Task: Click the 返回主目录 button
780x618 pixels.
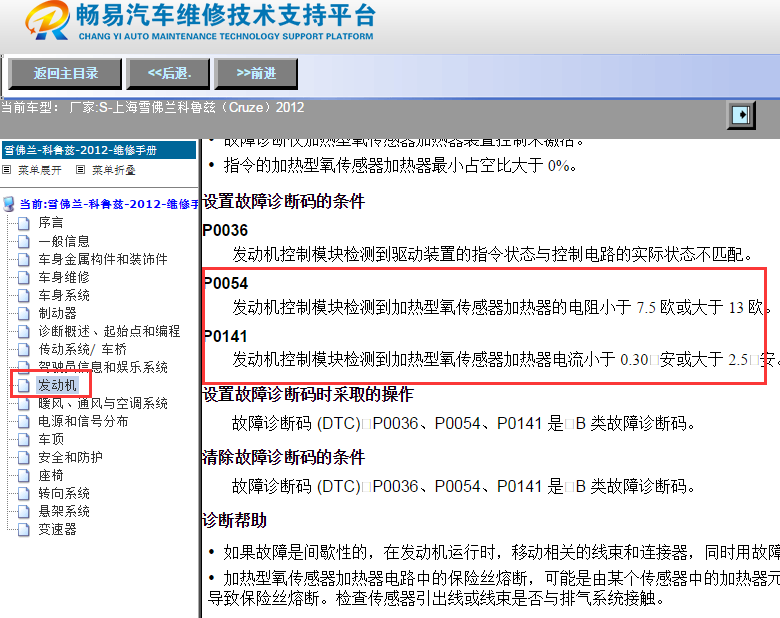Action: 65,74
